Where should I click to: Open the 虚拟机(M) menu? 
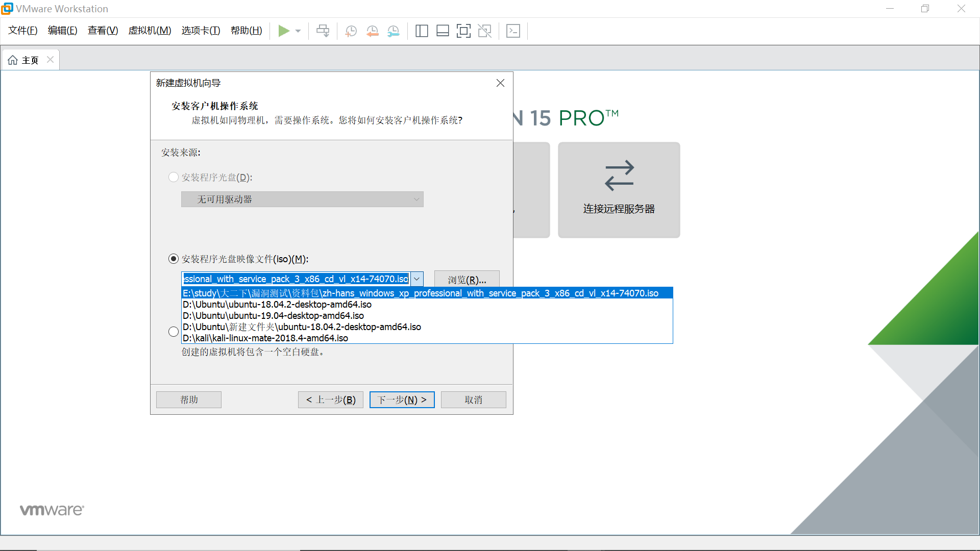150,31
